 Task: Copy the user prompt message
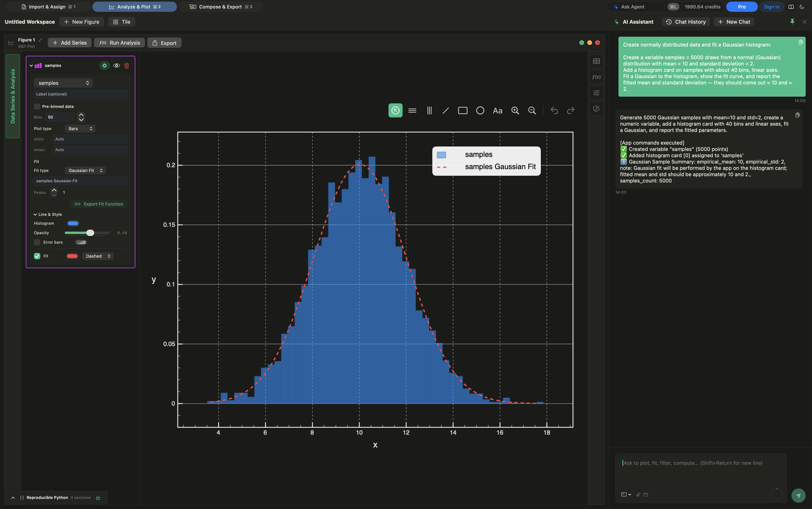[x=801, y=42]
